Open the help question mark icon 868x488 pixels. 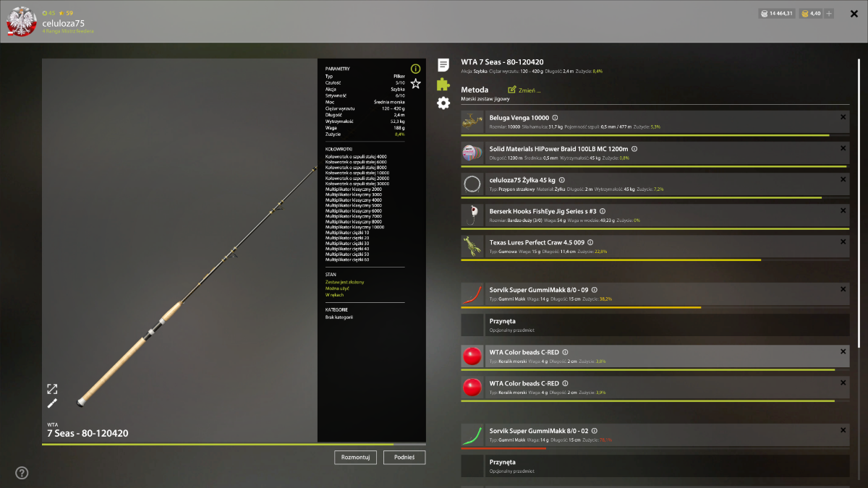click(x=22, y=473)
